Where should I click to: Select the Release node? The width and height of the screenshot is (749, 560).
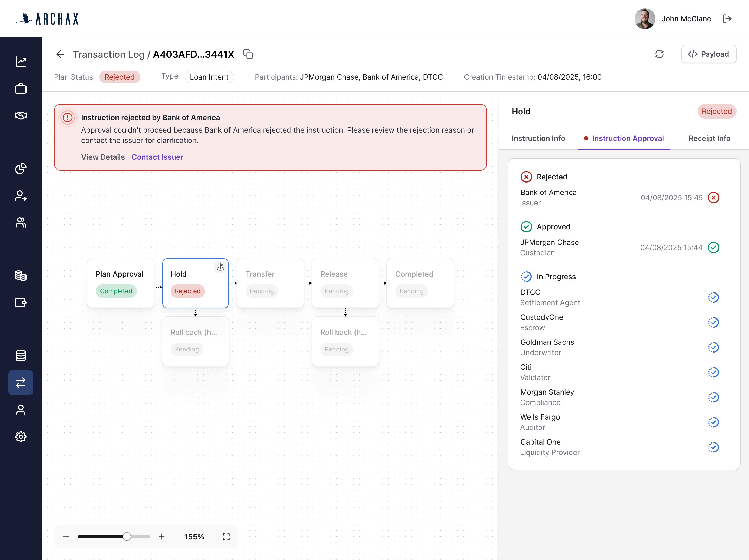click(x=345, y=283)
